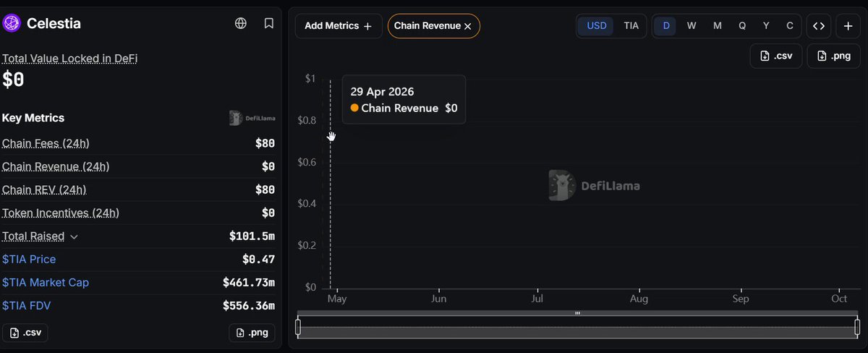Download key metrics .csv in left panel
868x353 pixels.
(x=25, y=333)
